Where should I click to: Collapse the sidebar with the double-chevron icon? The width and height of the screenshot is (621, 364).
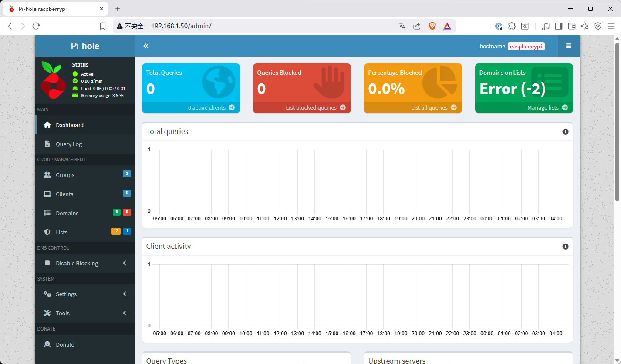pyautogui.click(x=146, y=46)
